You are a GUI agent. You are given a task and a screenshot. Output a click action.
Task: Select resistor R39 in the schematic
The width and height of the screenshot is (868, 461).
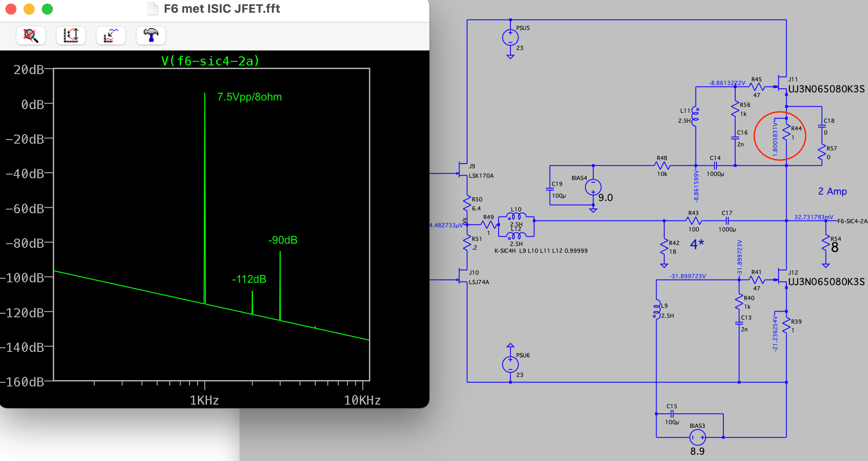pyautogui.click(x=786, y=326)
